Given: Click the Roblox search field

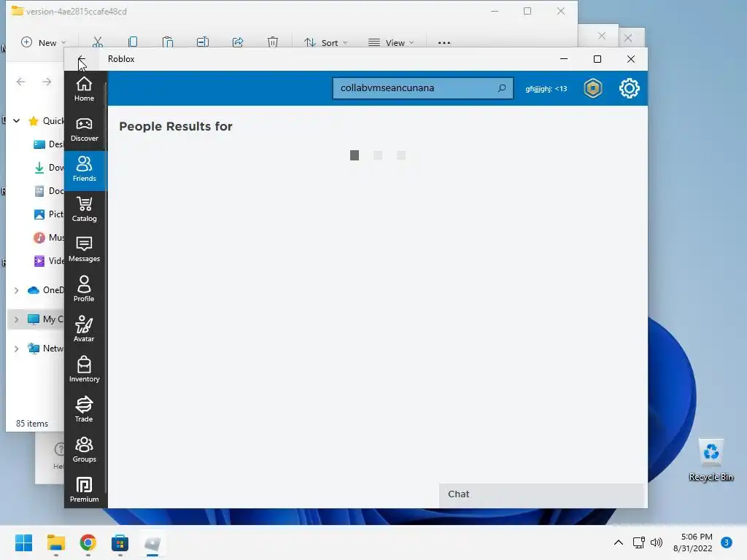Looking at the screenshot, I should click(422, 88).
